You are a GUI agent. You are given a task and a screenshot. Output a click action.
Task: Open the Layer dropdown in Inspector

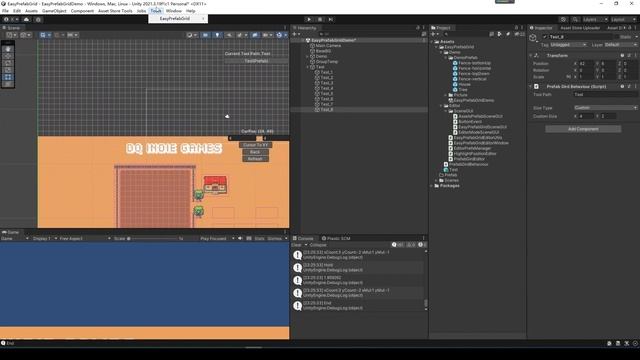(620, 44)
